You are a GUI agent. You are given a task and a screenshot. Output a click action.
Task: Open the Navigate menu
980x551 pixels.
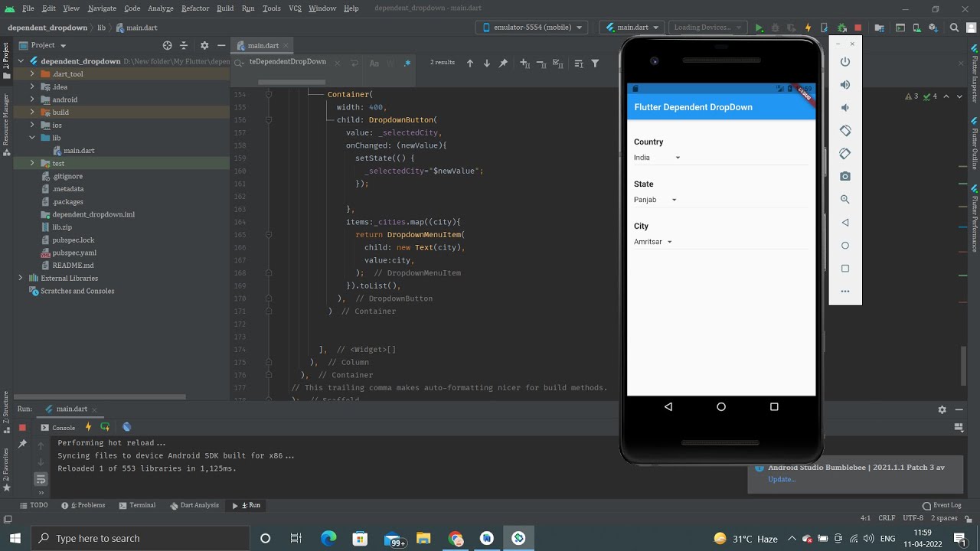pos(102,8)
